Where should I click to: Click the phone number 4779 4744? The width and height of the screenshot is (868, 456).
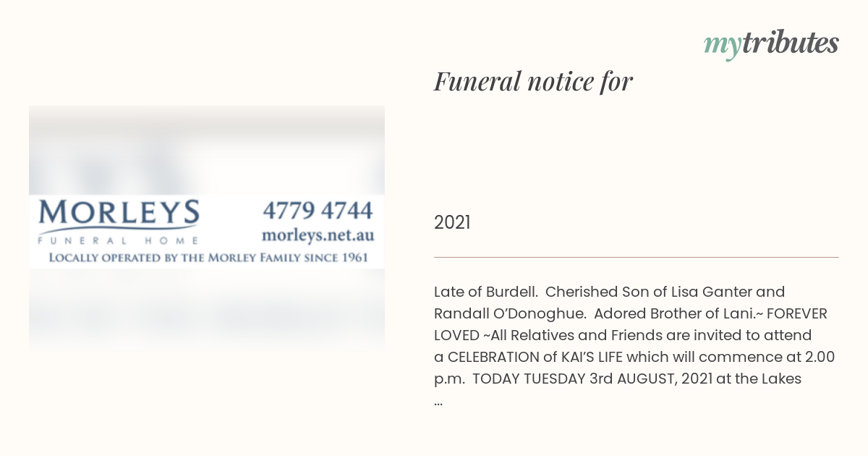[x=318, y=211]
